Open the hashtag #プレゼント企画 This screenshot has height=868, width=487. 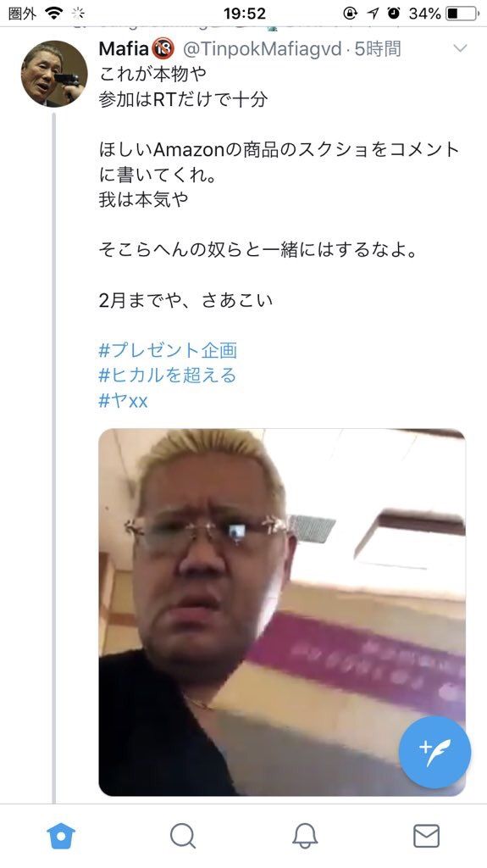pyautogui.click(x=168, y=350)
